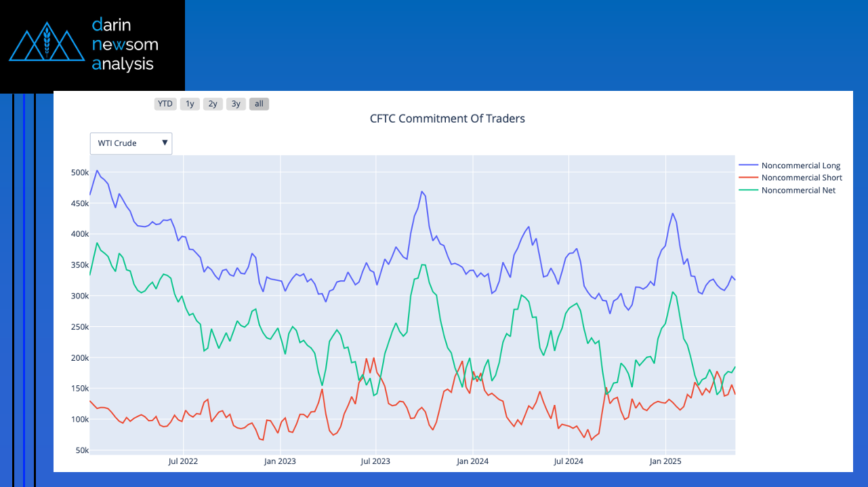Switch chart range to 1y
This screenshot has height=487, width=868.
click(x=190, y=104)
